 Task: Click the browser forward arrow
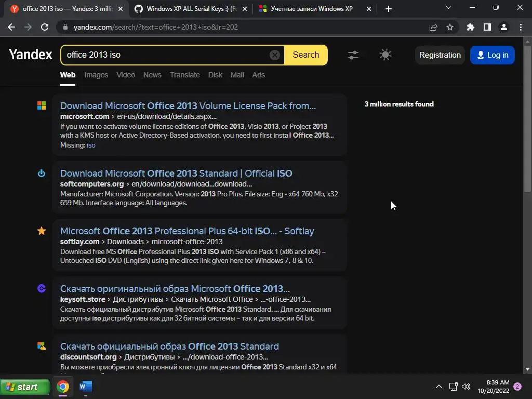point(28,27)
